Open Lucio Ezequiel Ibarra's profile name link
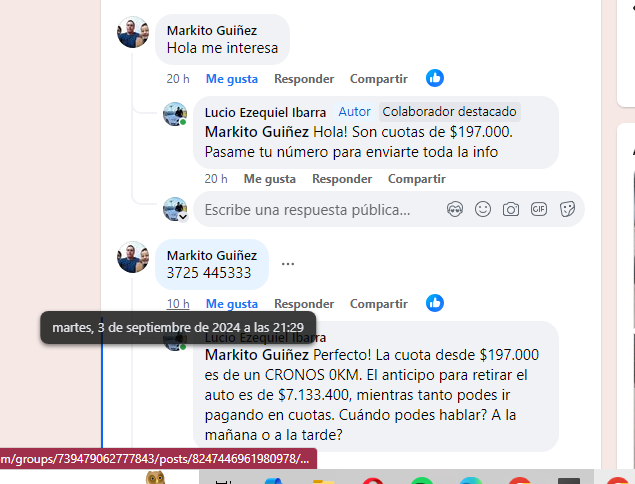Viewport: 635px width, 484px height. (x=265, y=112)
